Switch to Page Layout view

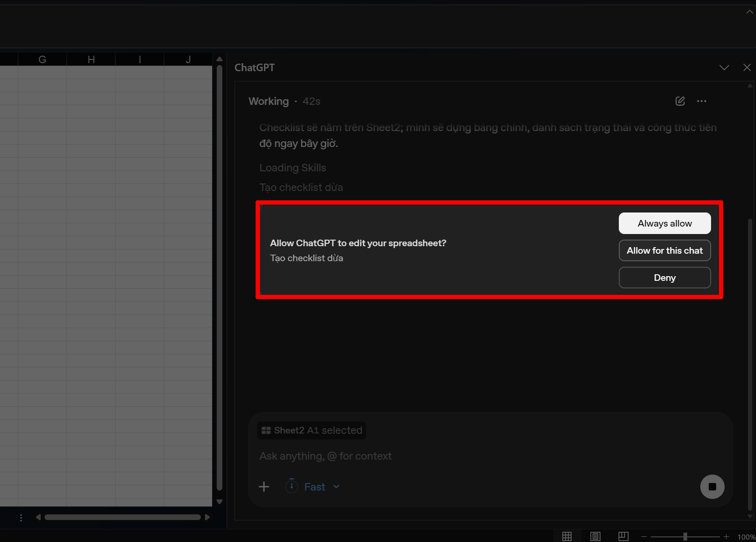point(595,536)
